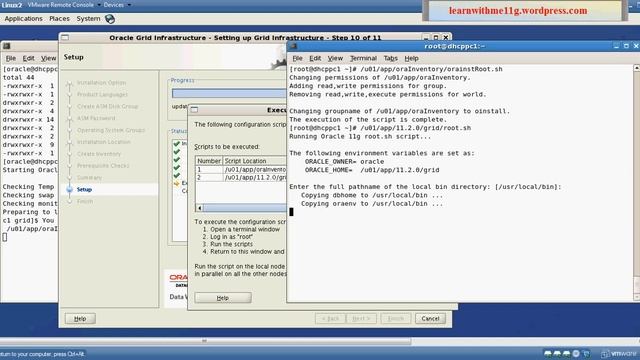Open the Places menu
640x360 pixels.
(x=59, y=19)
